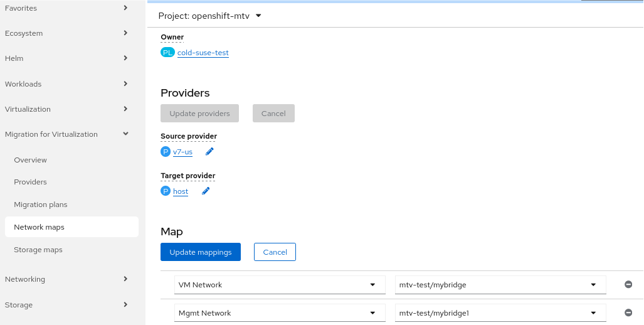Open Storage maps in the sidebar
This screenshot has width=644, height=325.
[38, 250]
